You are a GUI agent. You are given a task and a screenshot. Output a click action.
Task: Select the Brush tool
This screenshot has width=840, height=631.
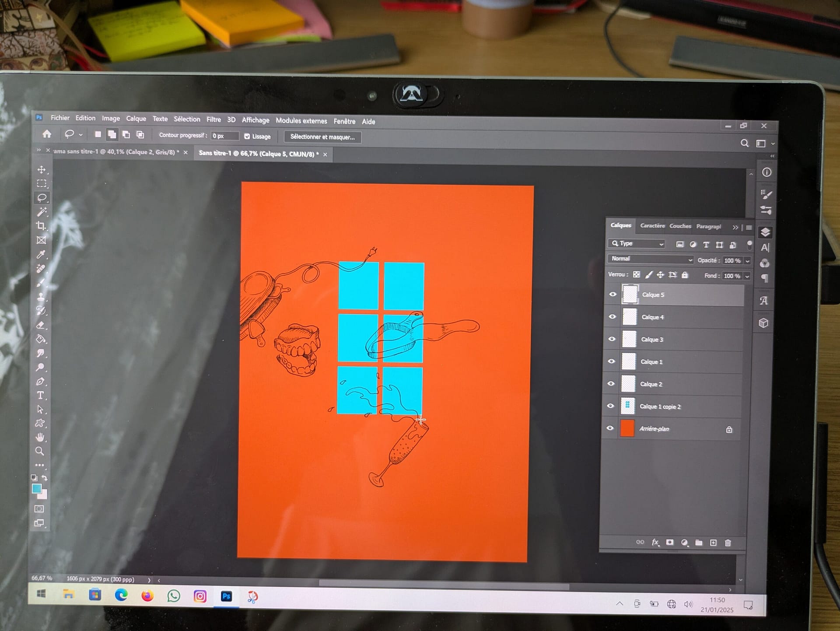41,283
